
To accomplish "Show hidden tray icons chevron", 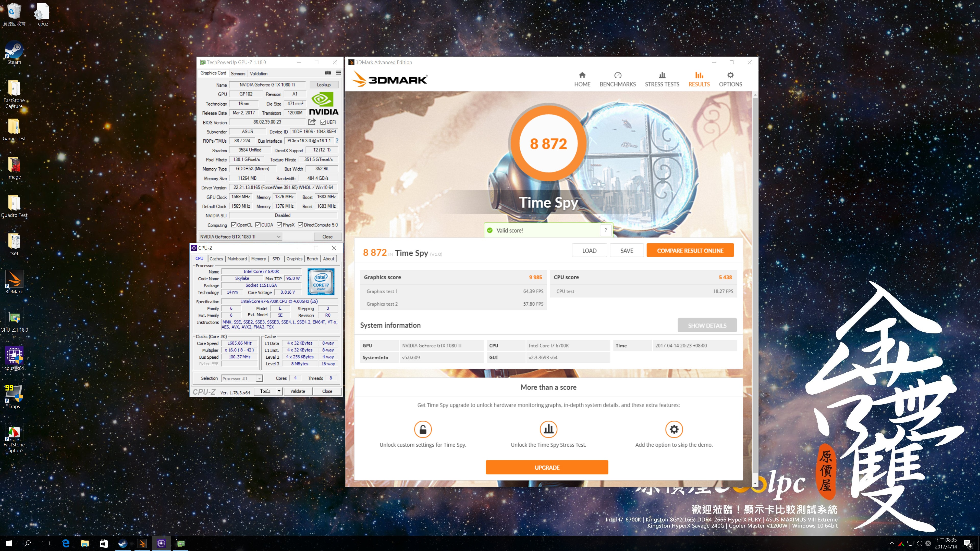I will (892, 543).
